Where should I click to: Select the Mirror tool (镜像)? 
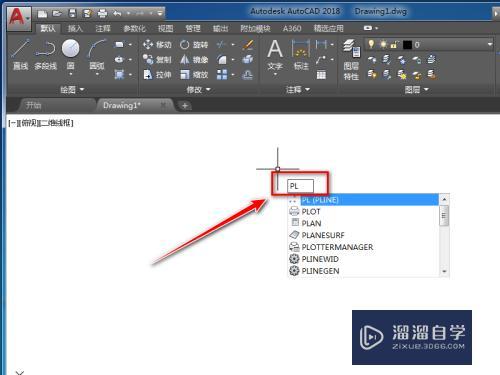click(194, 59)
